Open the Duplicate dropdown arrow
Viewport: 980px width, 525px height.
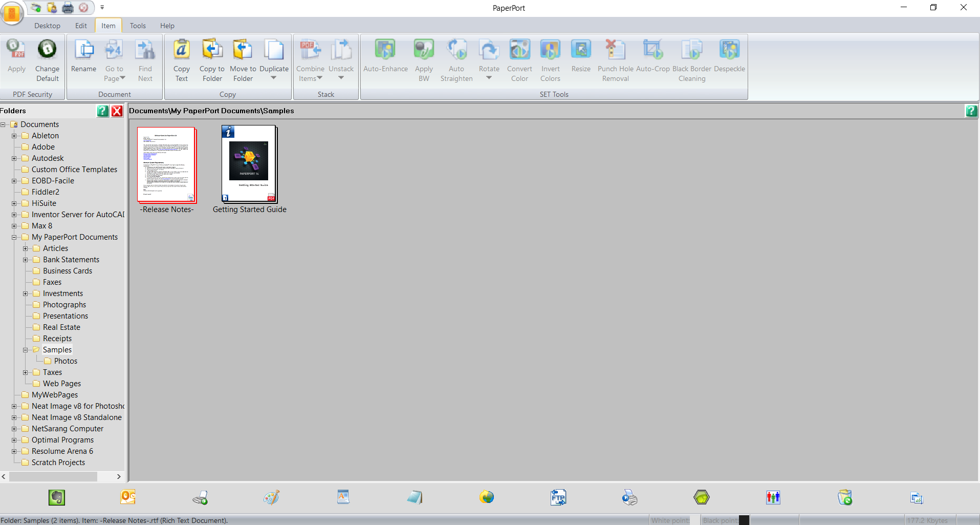pyautogui.click(x=274, y=78)
